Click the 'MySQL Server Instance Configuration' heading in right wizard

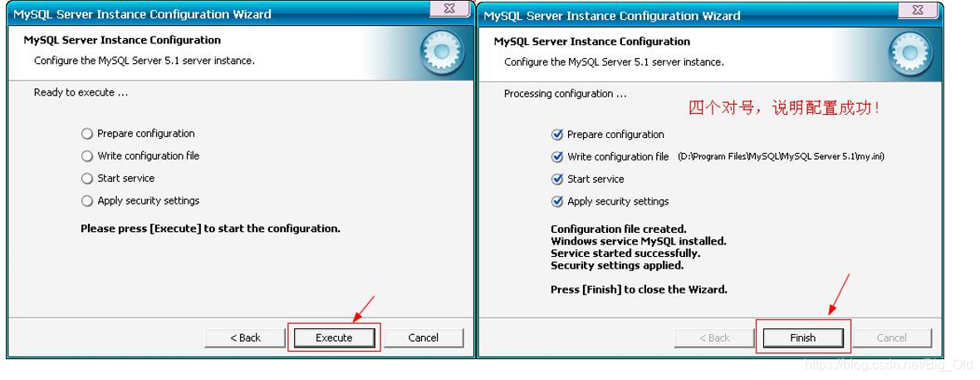coord(592,42)
